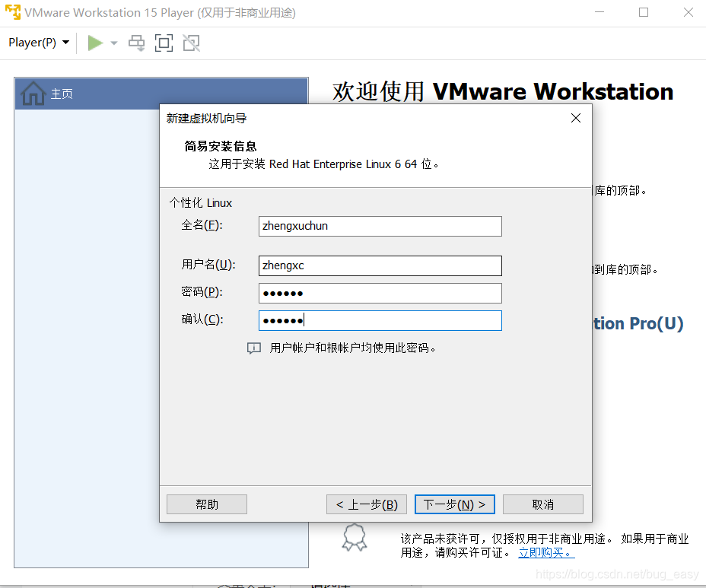Screen dimensions: 706x588
Task: Click the 用户名(U) label
Action: click(208, 264)
